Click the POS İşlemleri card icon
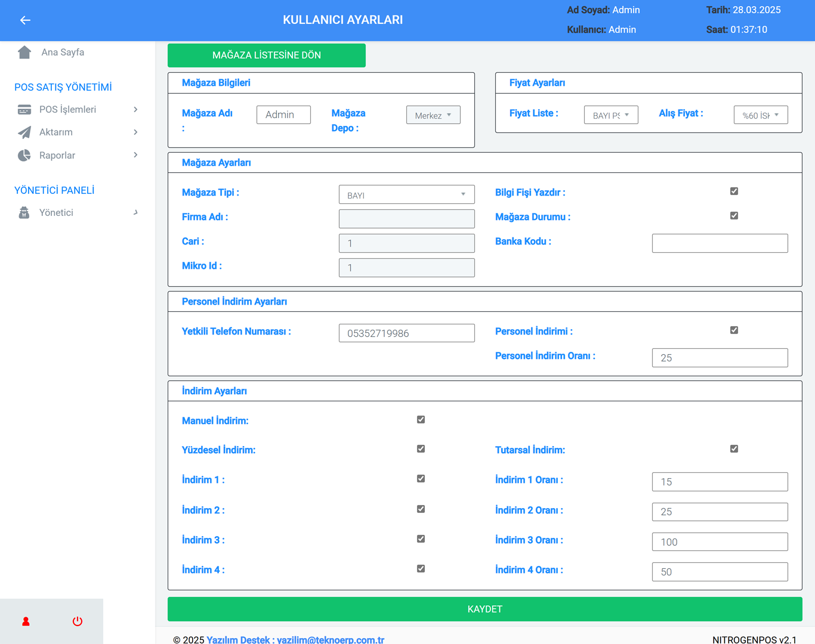This screenshot has height=644, width=815. point(24,110)
